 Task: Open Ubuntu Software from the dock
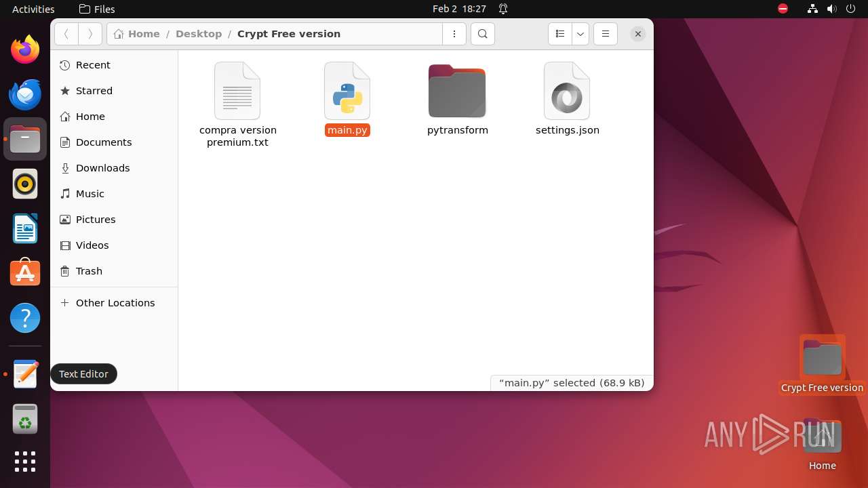pyautogui.click(x=25, y=273)
